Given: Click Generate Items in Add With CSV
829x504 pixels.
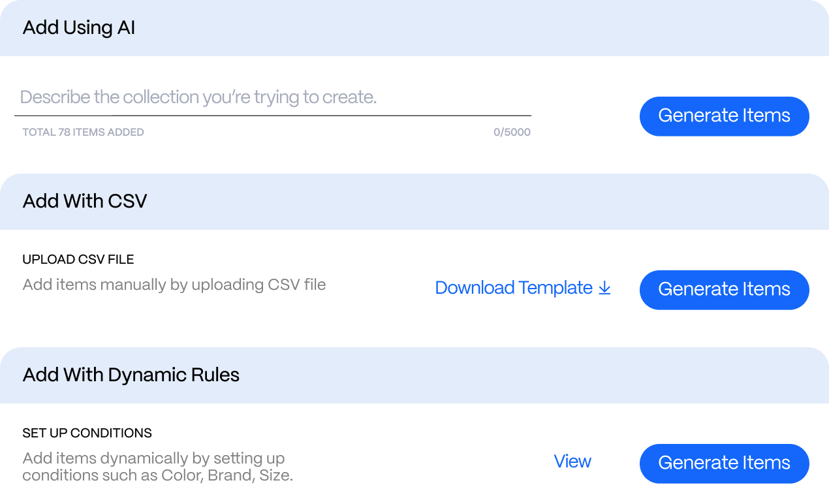Looking at the screenshot, I should tap(724, 290).
